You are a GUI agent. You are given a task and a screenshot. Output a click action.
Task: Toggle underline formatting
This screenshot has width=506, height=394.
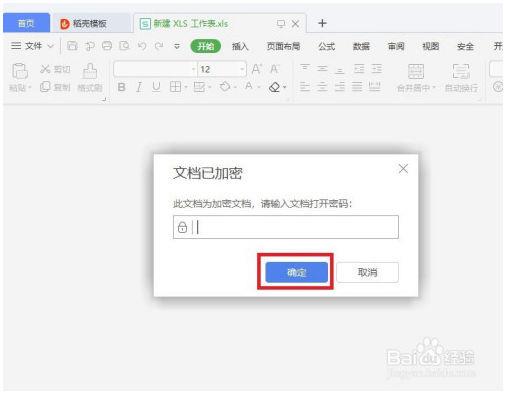coord(156,87)
